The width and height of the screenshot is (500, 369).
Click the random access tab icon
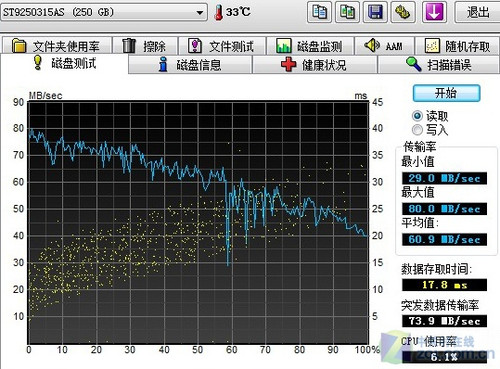pos(432,46)
